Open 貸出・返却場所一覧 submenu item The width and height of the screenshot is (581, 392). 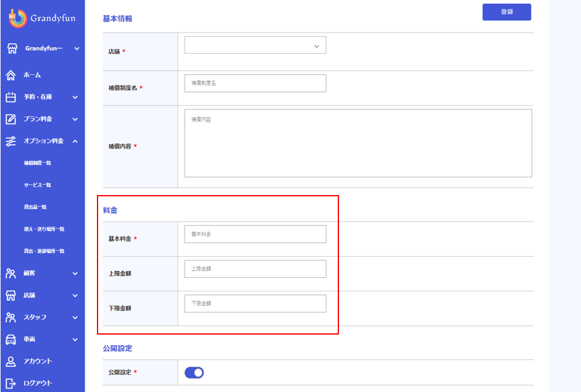coord(44,251)
